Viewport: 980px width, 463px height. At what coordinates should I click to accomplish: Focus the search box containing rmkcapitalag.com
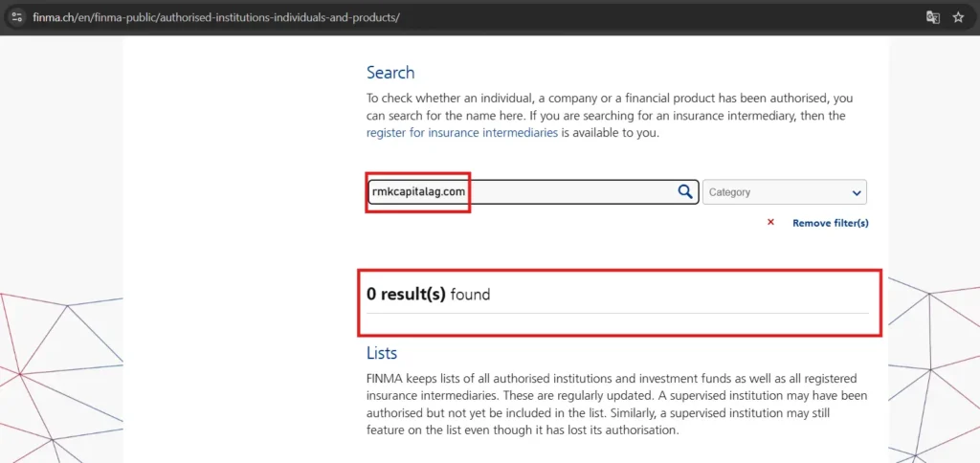532,192
